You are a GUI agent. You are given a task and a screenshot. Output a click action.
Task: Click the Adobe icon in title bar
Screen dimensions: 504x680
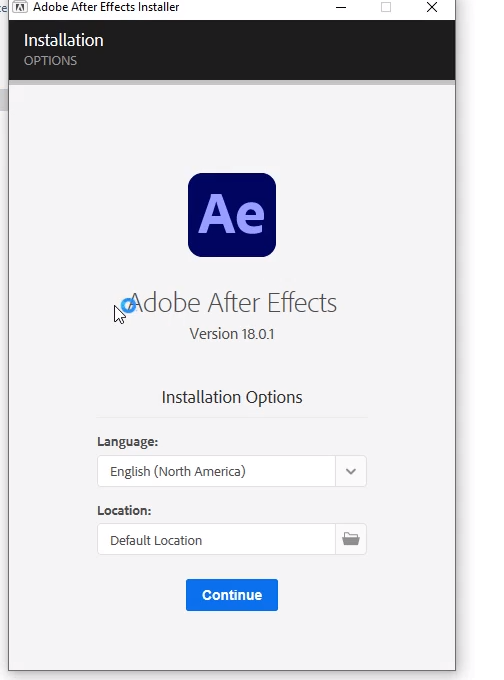point(20,7)
